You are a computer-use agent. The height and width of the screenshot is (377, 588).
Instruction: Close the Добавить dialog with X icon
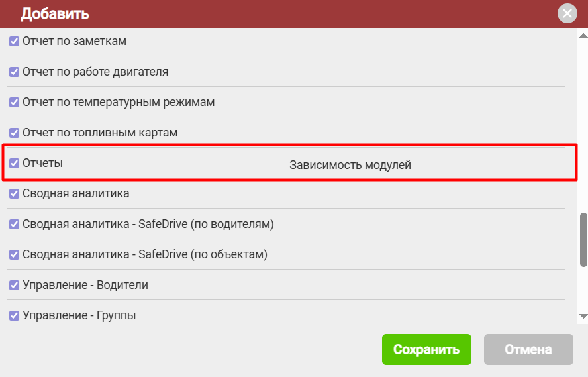coord(567,14)
